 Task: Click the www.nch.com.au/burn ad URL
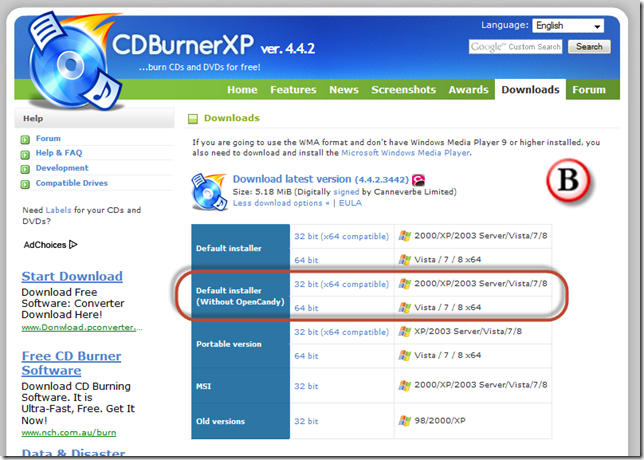pos(69,433)
